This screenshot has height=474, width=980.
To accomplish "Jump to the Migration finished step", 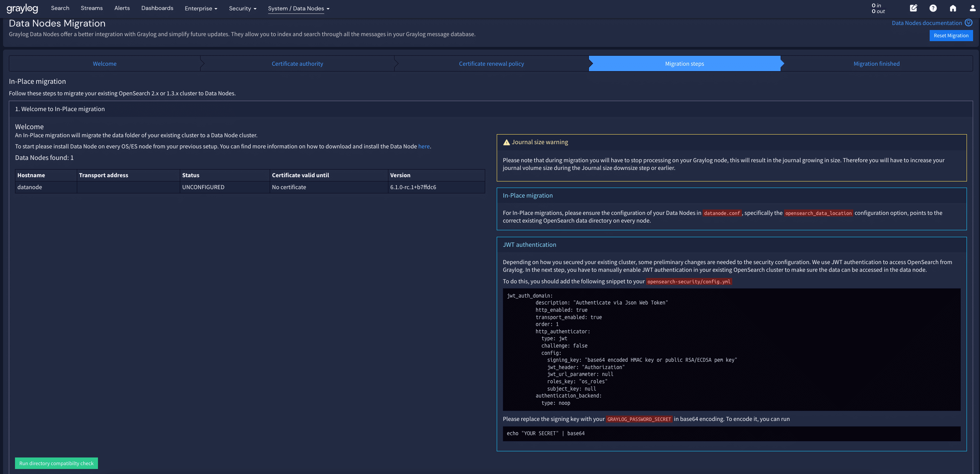I will pos(876,64).
